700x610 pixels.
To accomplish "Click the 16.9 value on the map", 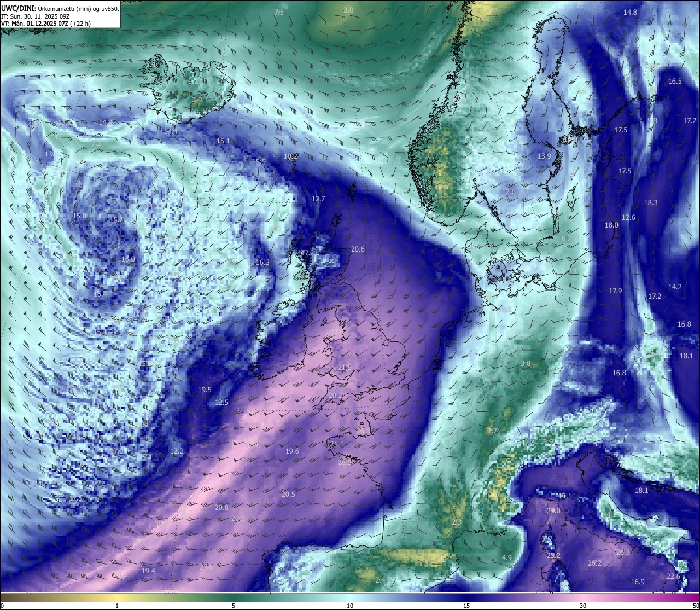I will click(x=638, y=582).
